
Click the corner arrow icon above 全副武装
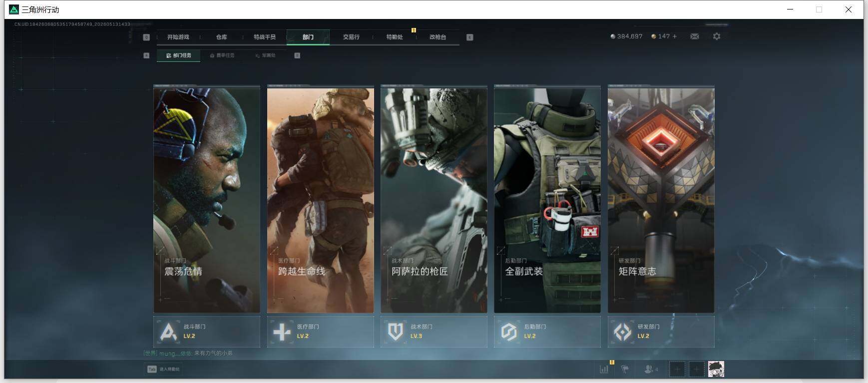[x=501, y=250]
